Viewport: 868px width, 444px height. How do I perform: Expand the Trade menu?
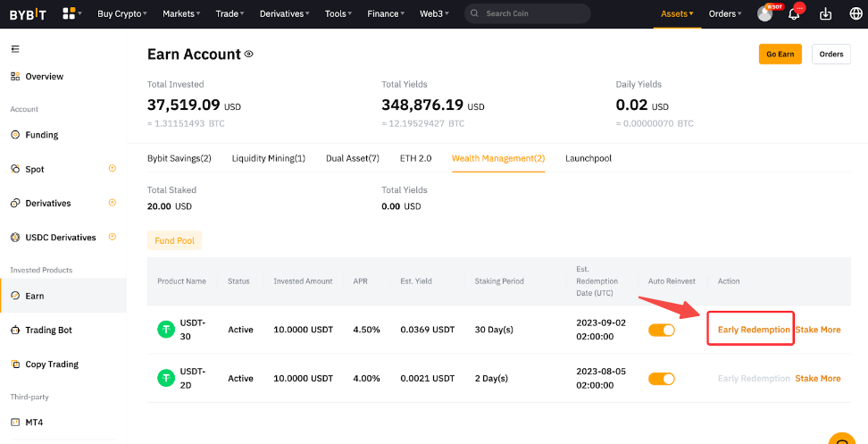tap(230, 13)
